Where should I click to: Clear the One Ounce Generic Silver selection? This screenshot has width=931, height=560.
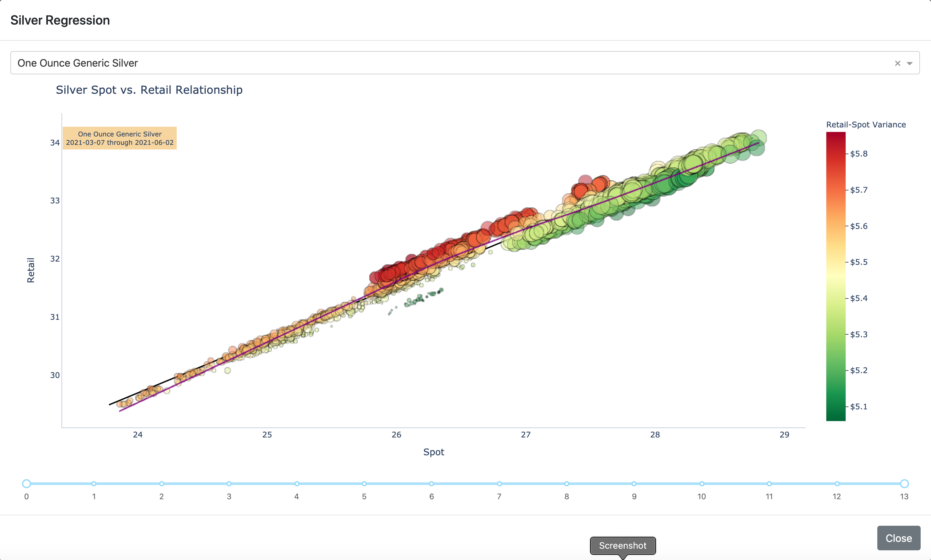tap(897, 63)
